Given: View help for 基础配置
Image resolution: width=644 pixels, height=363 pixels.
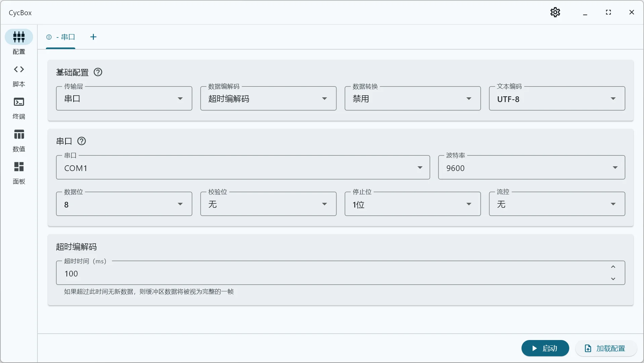Looking at the screenshot, I should point(97,72).
